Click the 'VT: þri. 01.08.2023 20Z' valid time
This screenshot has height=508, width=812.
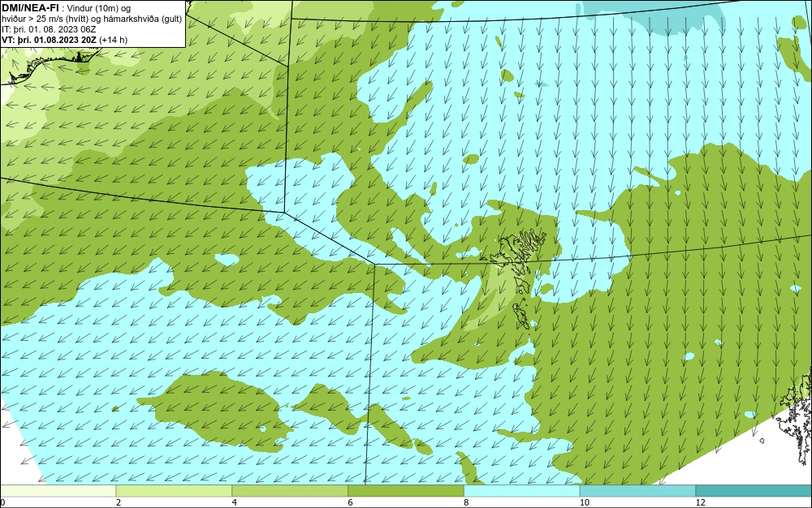tap(50, 40)
